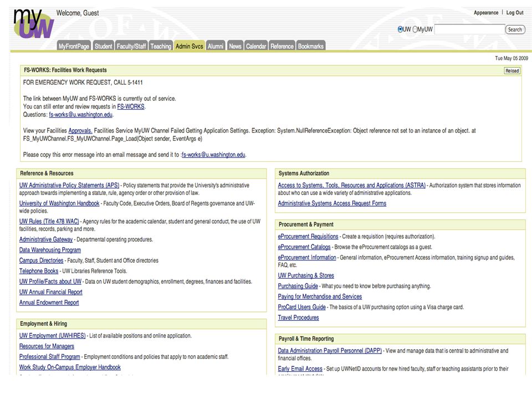Click the 'Payroll & Time Reporting' section heading
532x399 pixels.
tap(306, 339)
